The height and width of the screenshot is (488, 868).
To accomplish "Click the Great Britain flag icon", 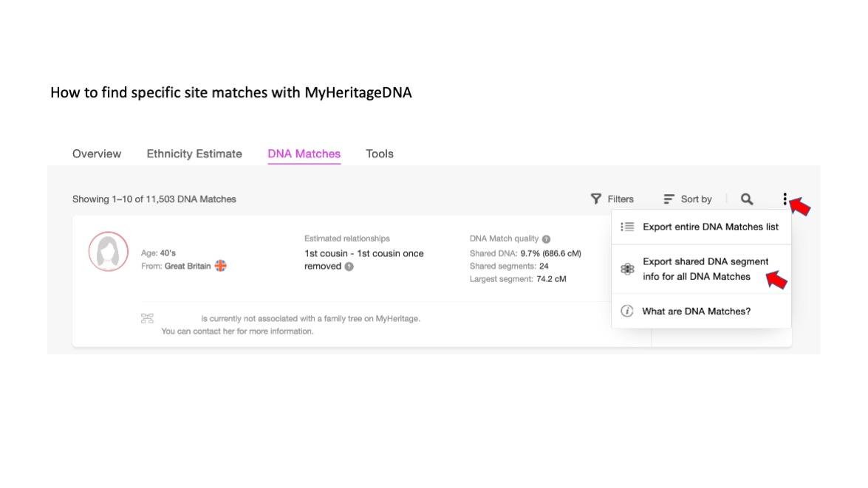I will point(220,266).
